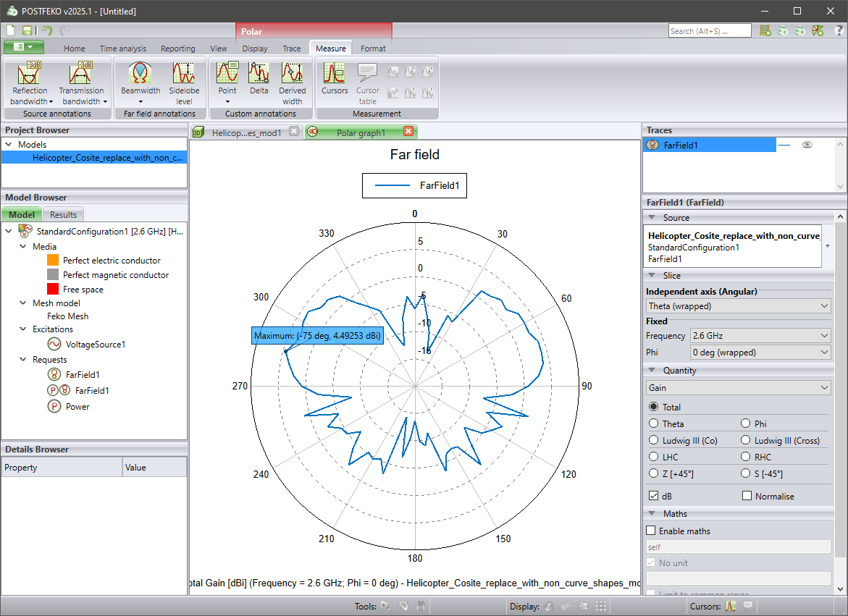Select the Power request icon
Viewport: 848px width, 616px height.
[54, 406]
